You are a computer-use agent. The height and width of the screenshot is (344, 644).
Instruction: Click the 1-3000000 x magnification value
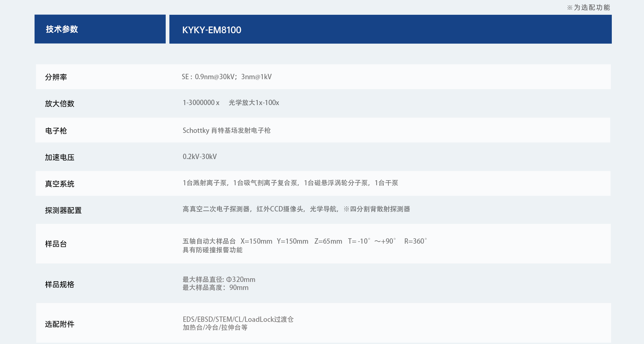coord(201,103)
